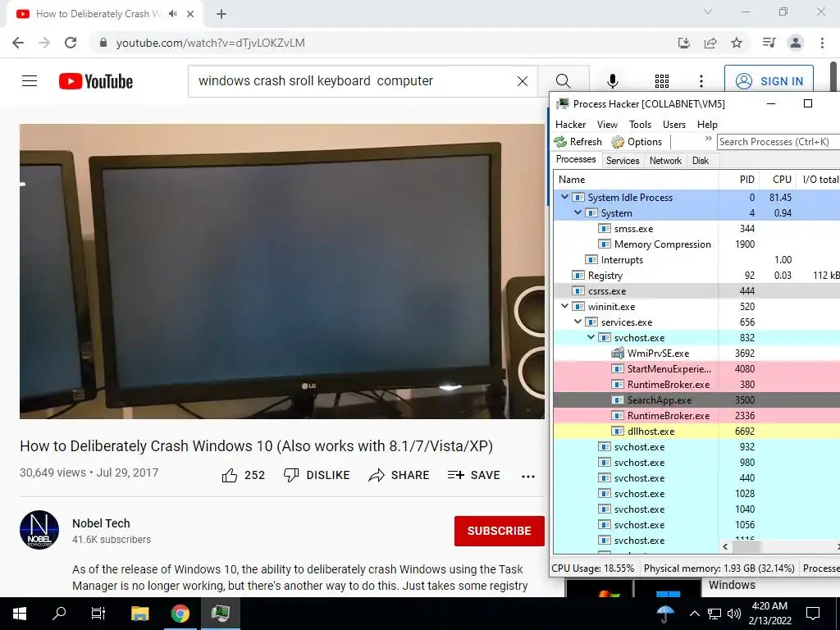Open YouTube apps grid icon
The height and width of the screenshot is (630, 840).
662,81
